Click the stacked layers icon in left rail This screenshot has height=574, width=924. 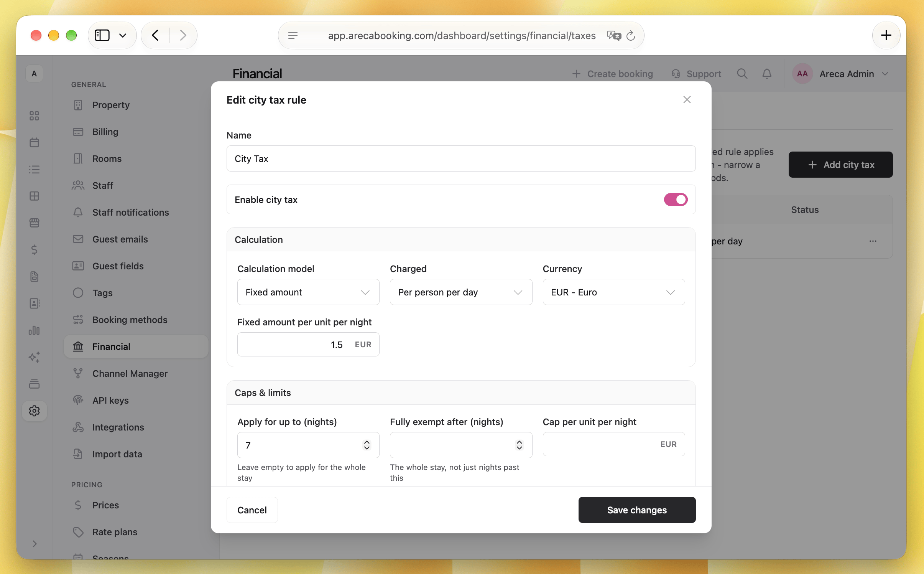pyautogui.click(x=34, y=384)
